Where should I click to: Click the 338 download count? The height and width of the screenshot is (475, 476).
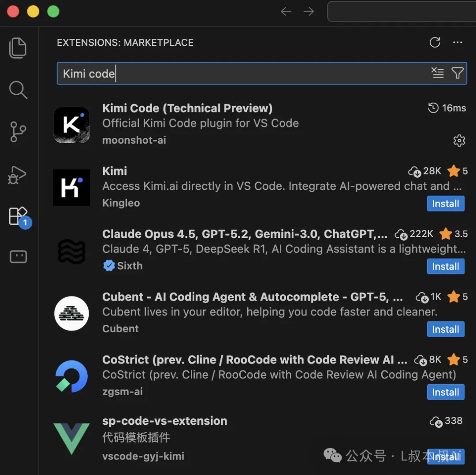click(x=446, y=421)
